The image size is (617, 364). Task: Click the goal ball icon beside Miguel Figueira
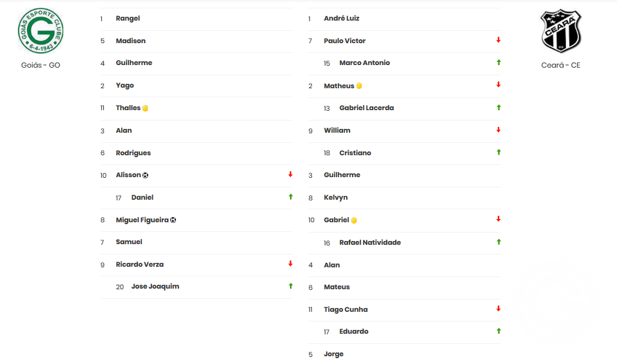(x=173, y=220)
